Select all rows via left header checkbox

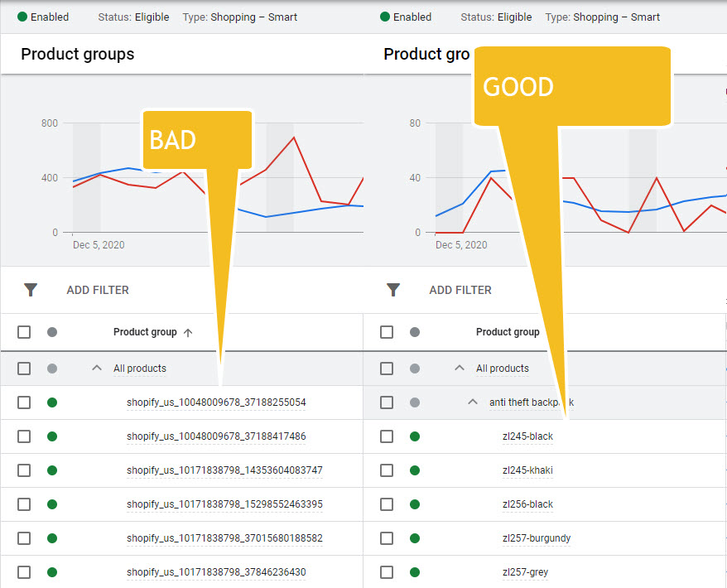coord(24,332)
